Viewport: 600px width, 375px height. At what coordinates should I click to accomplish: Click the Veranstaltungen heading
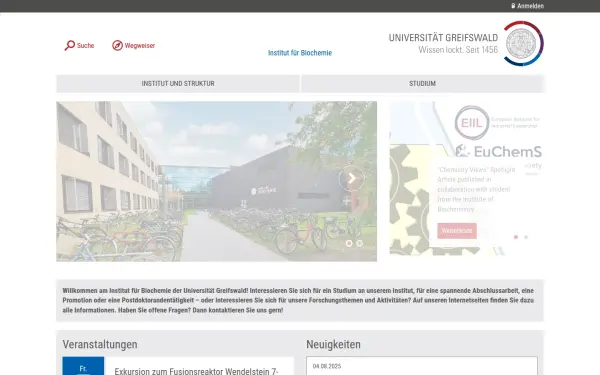point(100,344)
